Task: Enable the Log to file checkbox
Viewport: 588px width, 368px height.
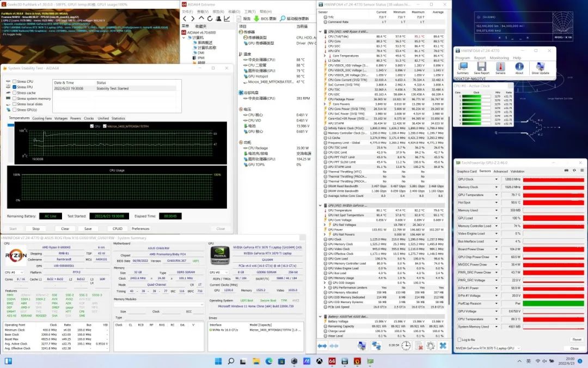Action: (458, 340)
